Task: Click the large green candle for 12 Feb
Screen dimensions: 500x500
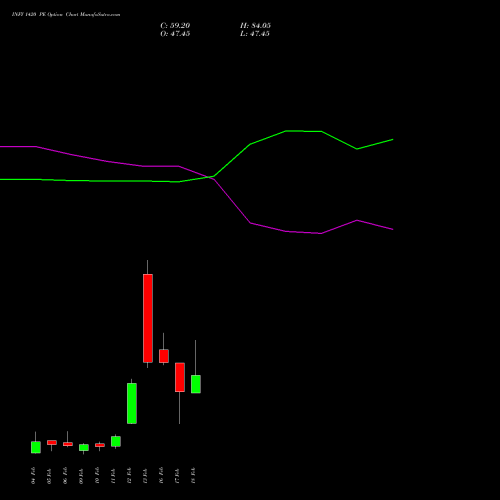Action: pyautogui.click(x=132, y=403)
